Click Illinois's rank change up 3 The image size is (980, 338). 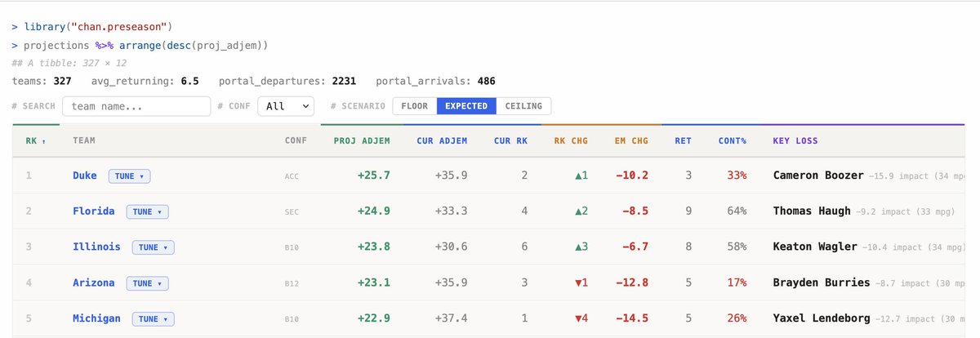(581, 247)
